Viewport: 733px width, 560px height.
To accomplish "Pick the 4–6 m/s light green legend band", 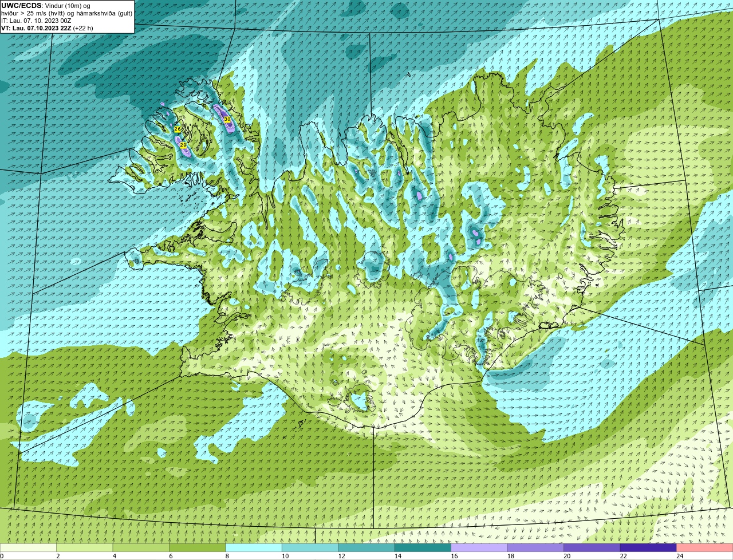I will (x=141, y=548).
